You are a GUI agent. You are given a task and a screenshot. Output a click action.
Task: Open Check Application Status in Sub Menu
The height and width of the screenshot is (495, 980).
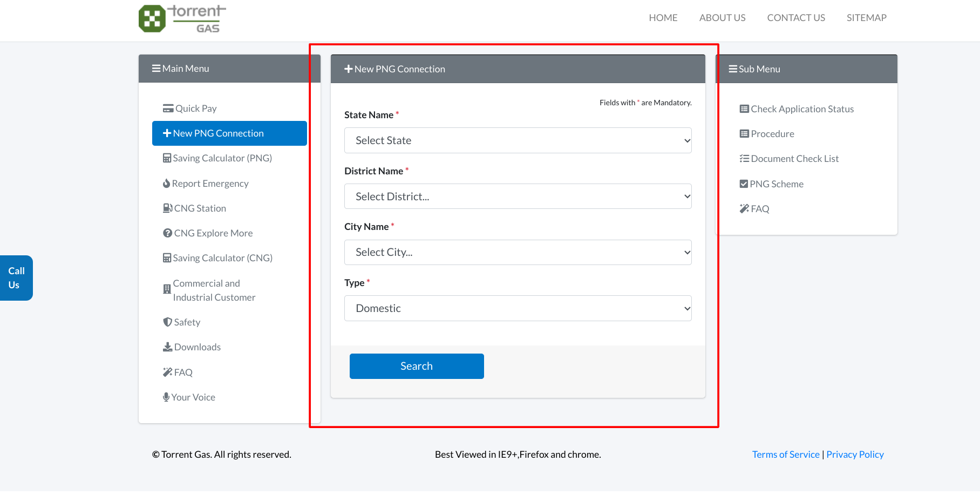point(802,109)
